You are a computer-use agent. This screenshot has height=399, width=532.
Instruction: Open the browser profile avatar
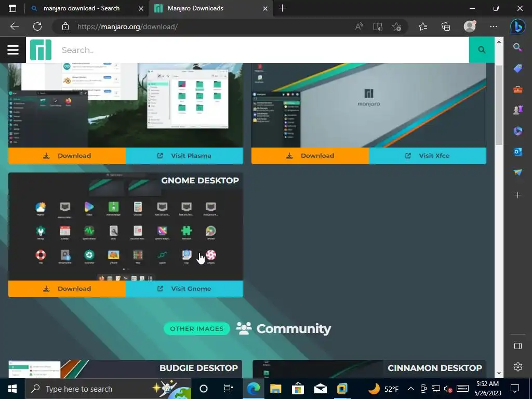pyautogui.click(x=470, y=26)
